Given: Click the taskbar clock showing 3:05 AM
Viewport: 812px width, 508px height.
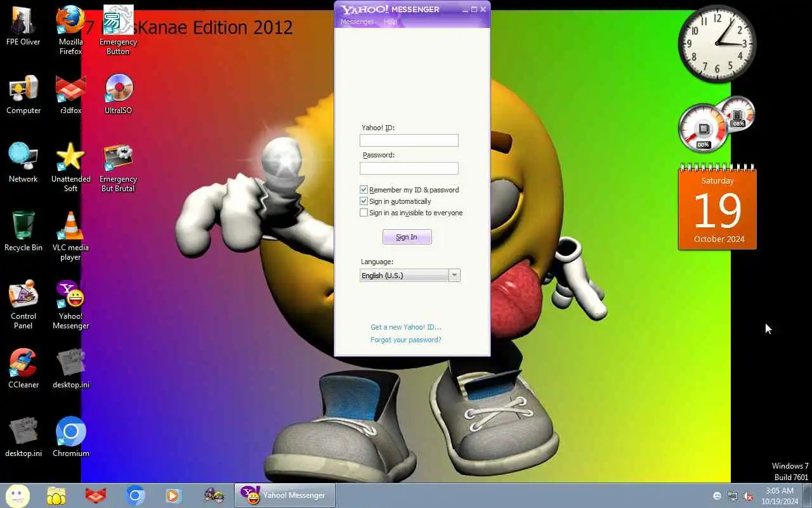Looking at the screenshot, I should click(x=780, y=496).
